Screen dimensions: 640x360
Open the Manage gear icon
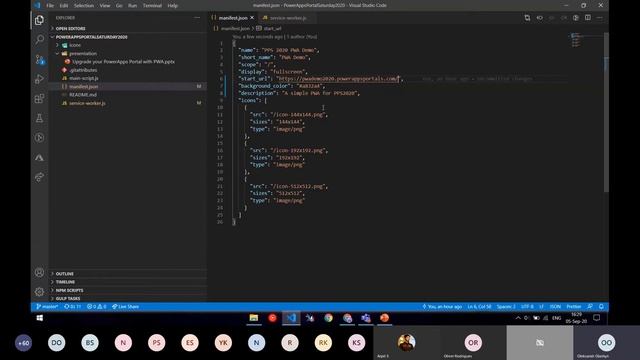click(39, 291)
